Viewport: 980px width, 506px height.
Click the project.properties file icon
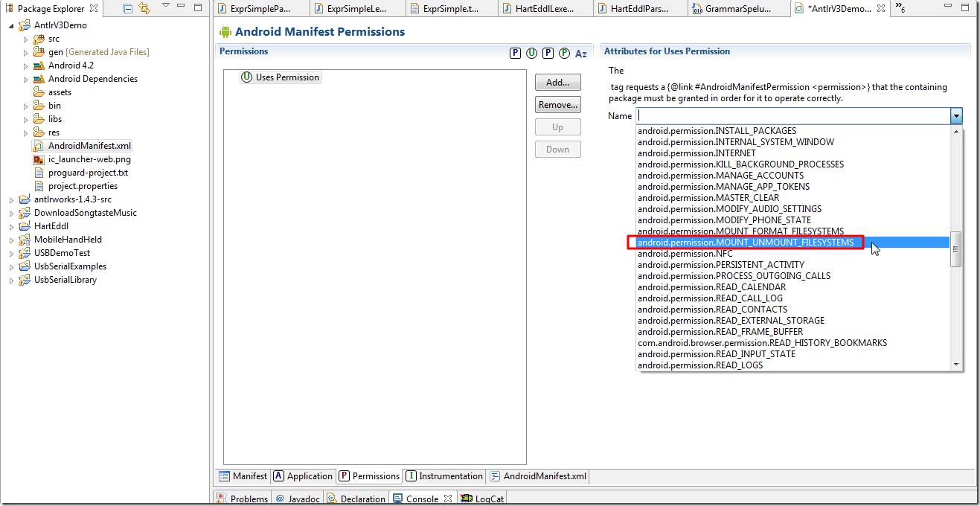pos(39,186)
